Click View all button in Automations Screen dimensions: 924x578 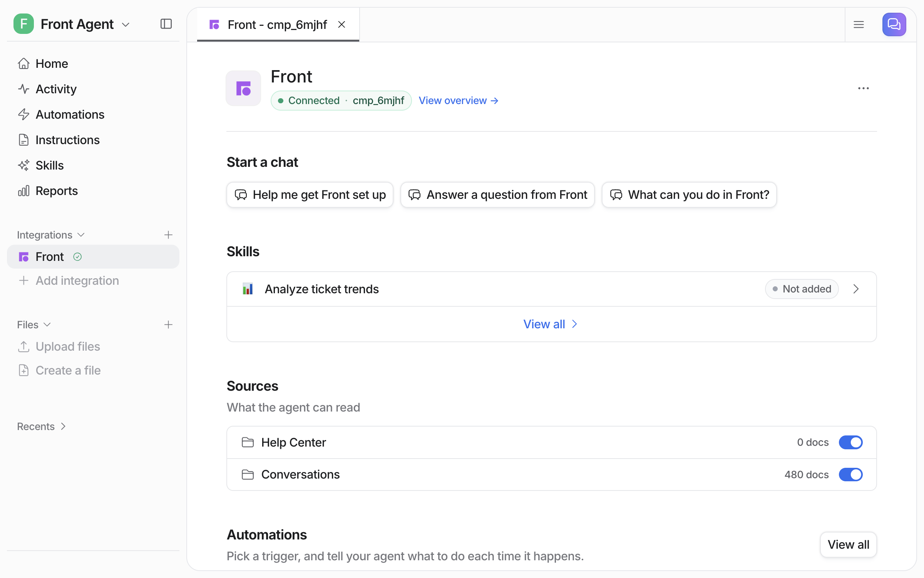[849, 544]
